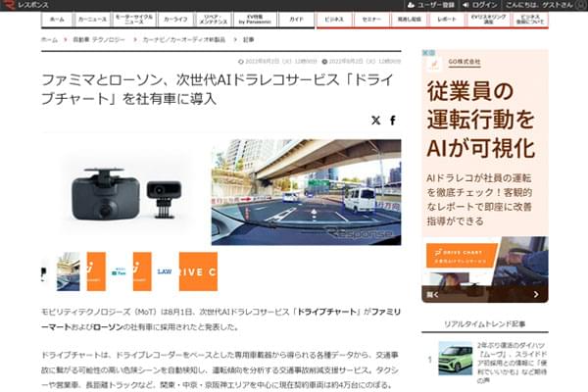Open the EV特集 by Panasonic tab
588x392 pixels.
(255, 20)
